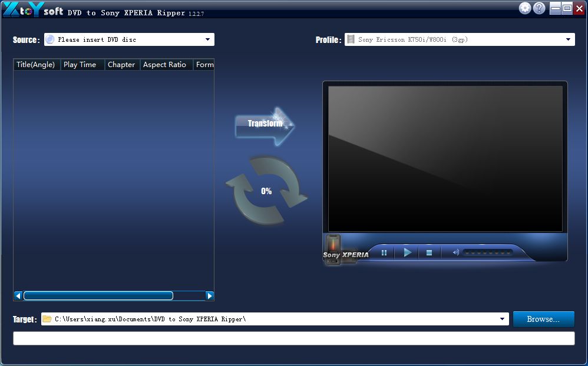Expand the Target folder dropdown arrow
This screenshot has width=588, height=366.
point(502,319)
